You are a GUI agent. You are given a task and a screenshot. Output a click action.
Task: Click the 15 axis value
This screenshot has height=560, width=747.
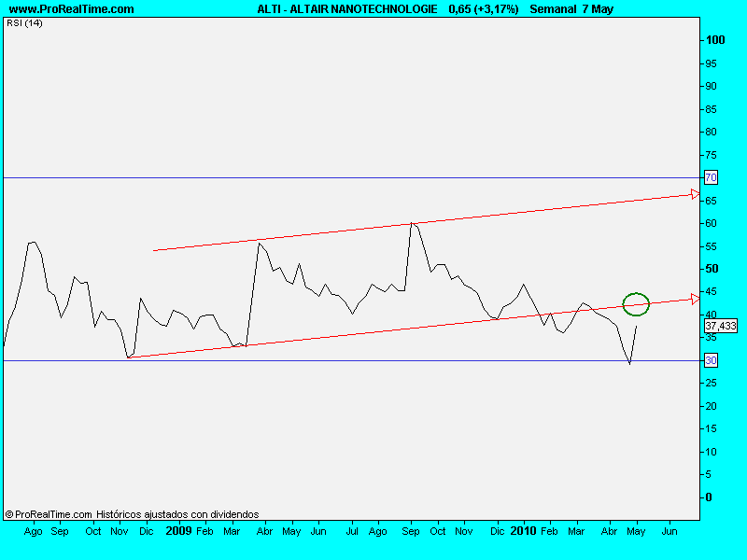tap(711, 428)
